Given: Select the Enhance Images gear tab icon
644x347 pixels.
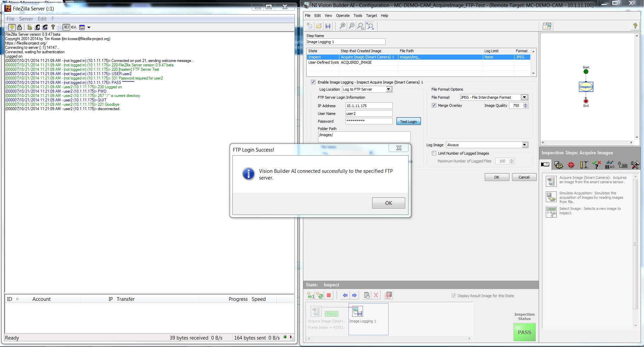Looking at the screenshot, I should 559,165.
